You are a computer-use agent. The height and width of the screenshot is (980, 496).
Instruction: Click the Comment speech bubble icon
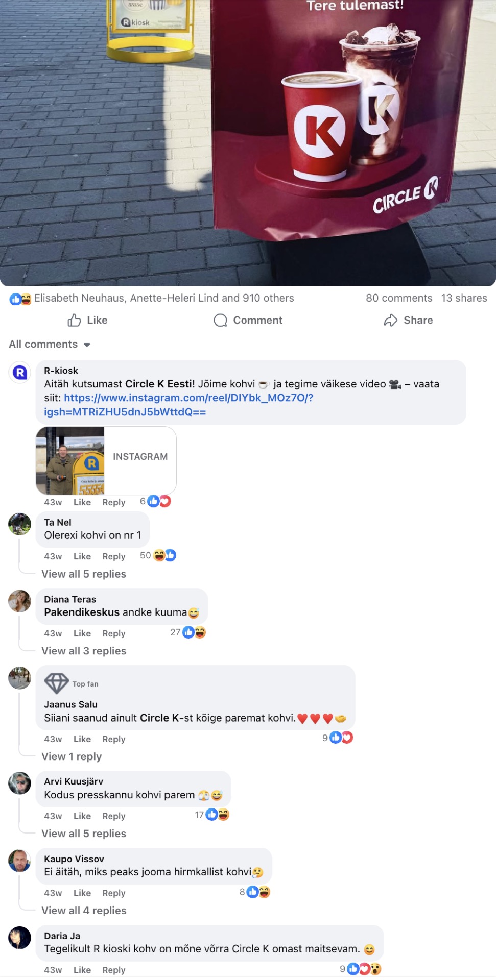220,320
